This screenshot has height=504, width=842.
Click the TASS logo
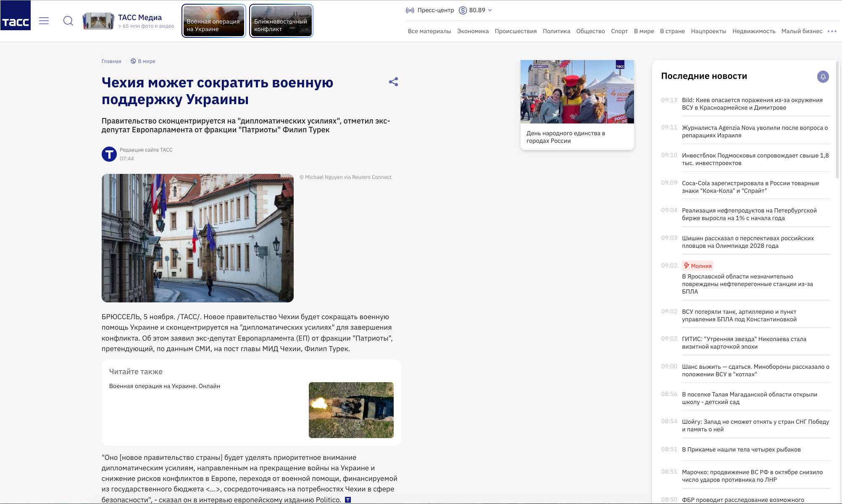16,21
